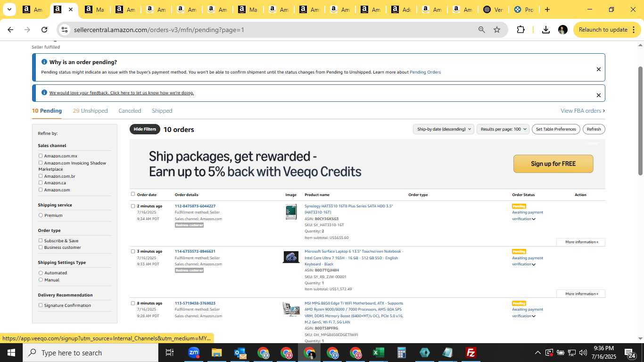
Task: Open Outlook from the taskbar
Action: pyautogui.click(x=240, y=353)
